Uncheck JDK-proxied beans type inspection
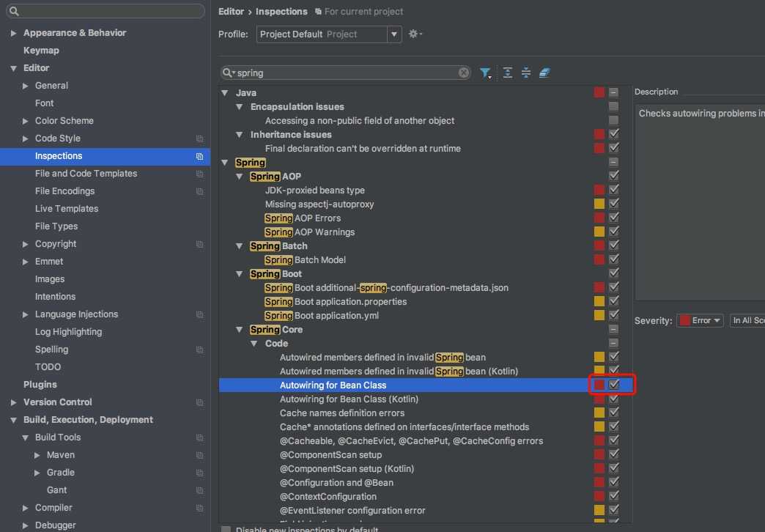 [x=614, y=190]
